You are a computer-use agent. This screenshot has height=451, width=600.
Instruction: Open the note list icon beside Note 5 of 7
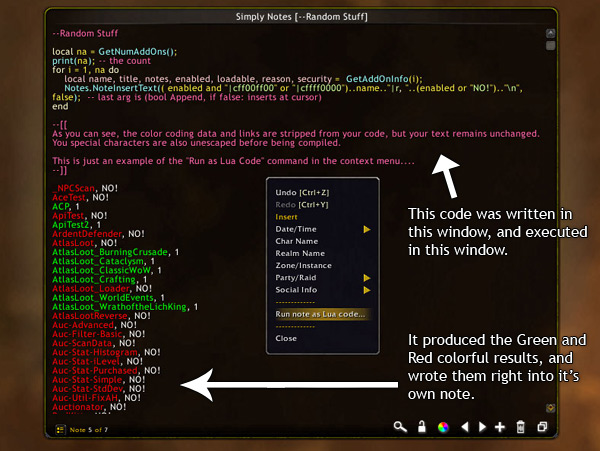60,430
